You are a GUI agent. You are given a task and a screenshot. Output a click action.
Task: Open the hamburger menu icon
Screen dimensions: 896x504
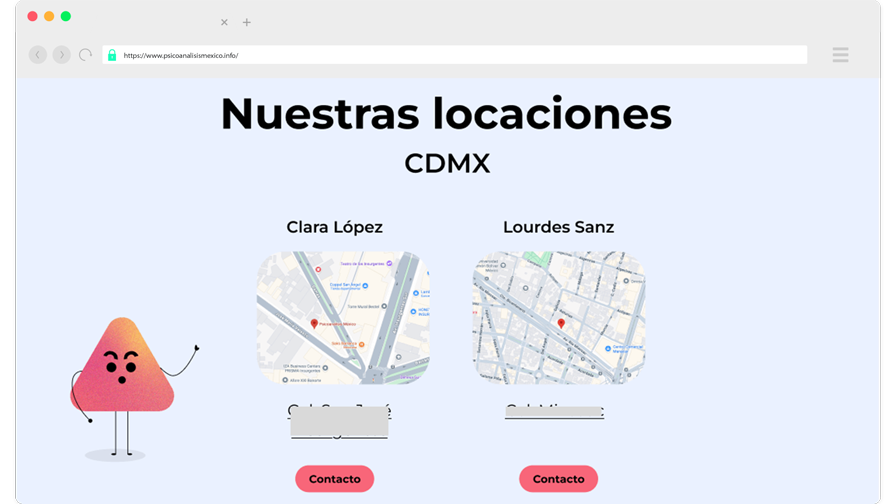pyautogui.click(x=840, y=55)
